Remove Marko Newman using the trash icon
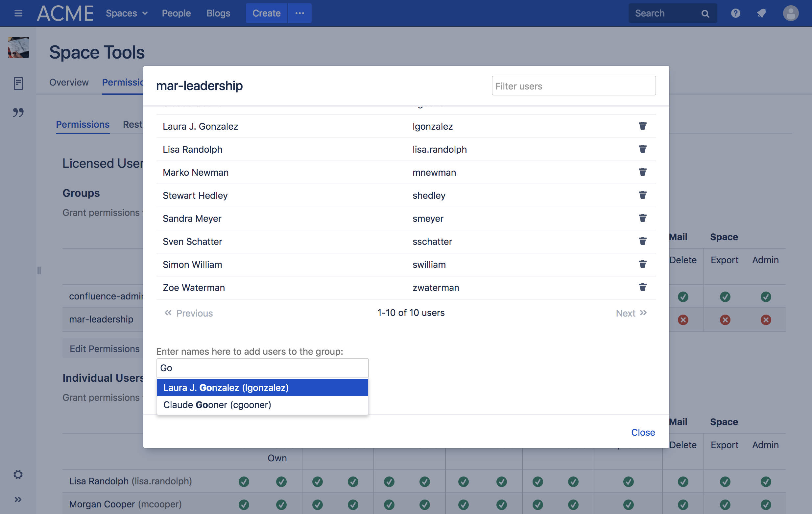The width and height of the screenshot is (812, 514). click(642, 172)
